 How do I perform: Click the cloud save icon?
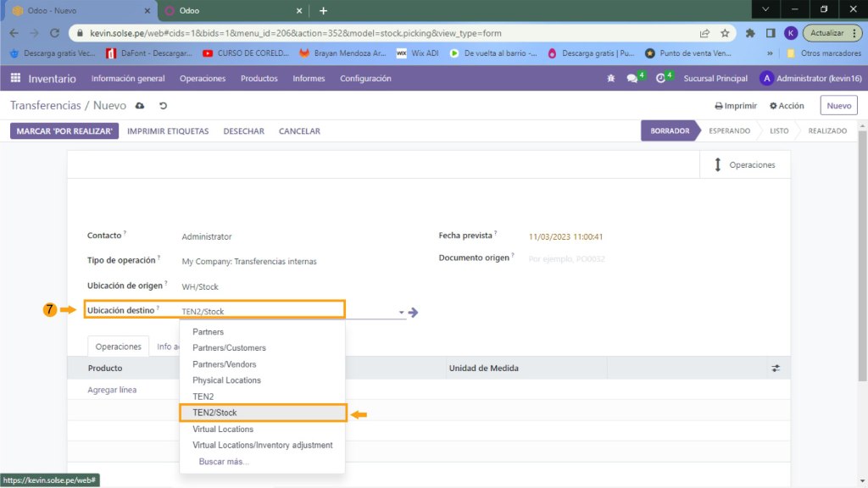pyautogui.click(x=140, y=106)
